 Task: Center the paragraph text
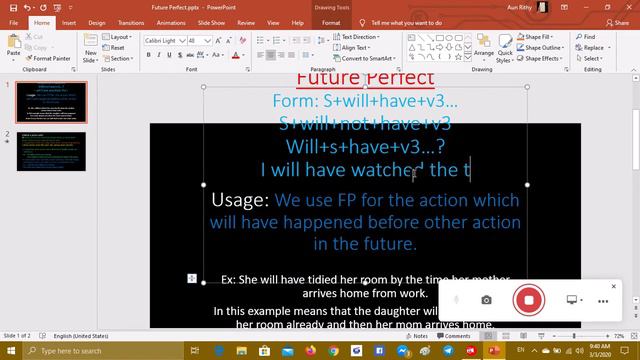coord(271,55)
